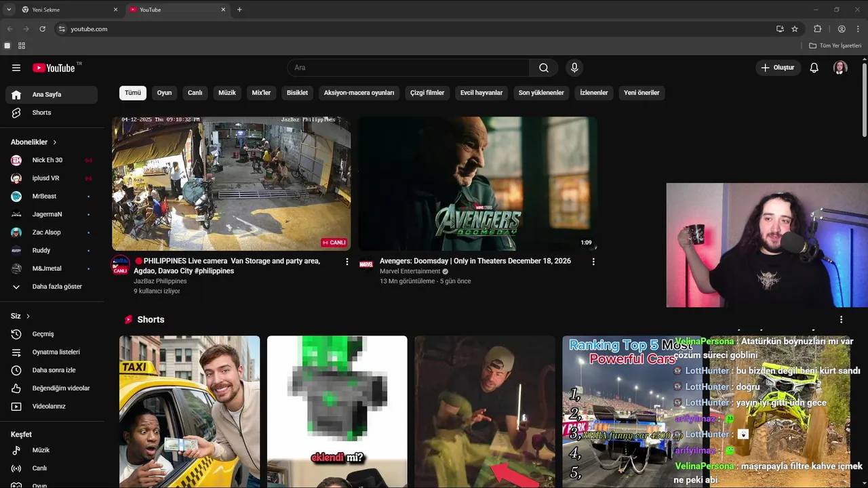Open Daha sonra izle list
The width and height of the screenshot is (868, 488).
[x=52, y=370]
